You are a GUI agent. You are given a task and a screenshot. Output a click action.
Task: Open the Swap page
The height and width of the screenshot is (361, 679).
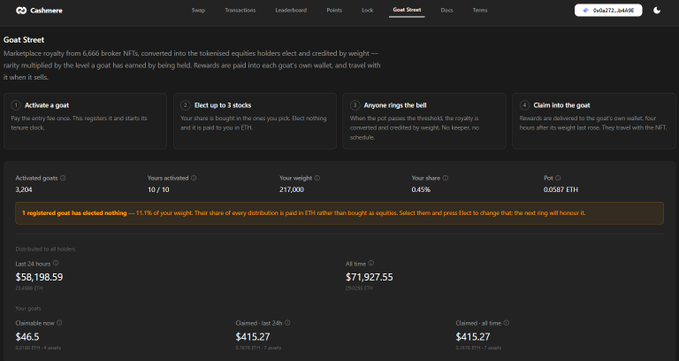tap(198, 10)
